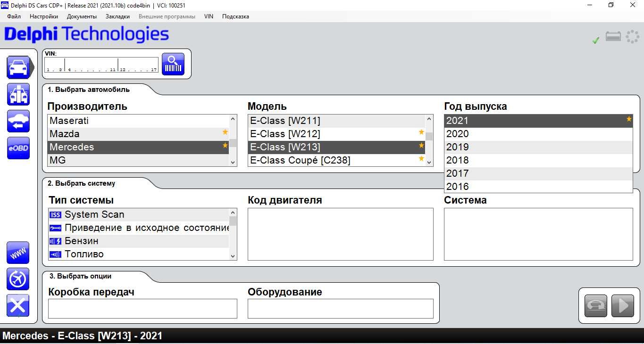644x344 pixels.
Task: Select Бензин system type
Action: 138,241
